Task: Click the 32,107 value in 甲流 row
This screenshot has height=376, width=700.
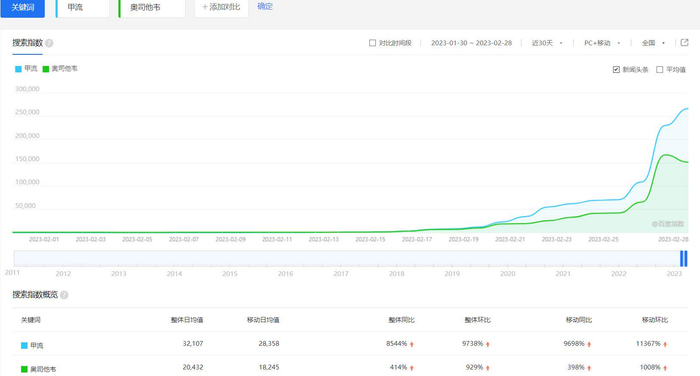Action: [x=193, y=343]
